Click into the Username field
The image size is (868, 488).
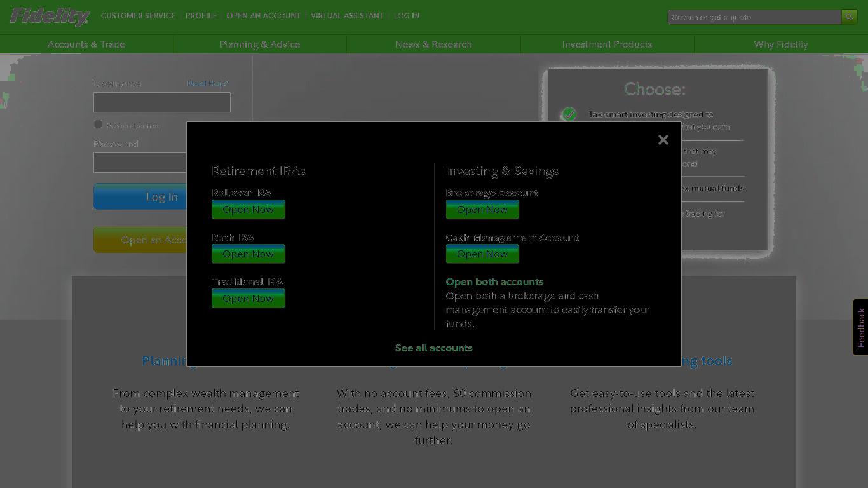pos(162,102)
